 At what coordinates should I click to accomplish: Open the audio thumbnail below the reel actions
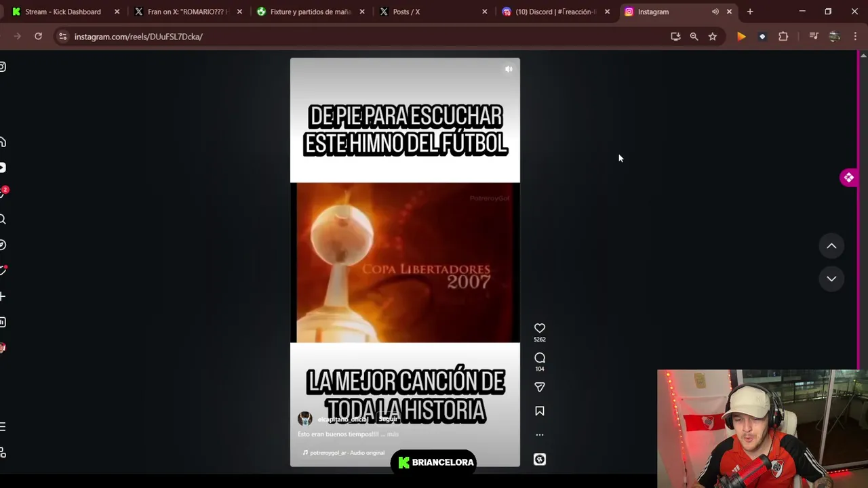coord(540,460)
